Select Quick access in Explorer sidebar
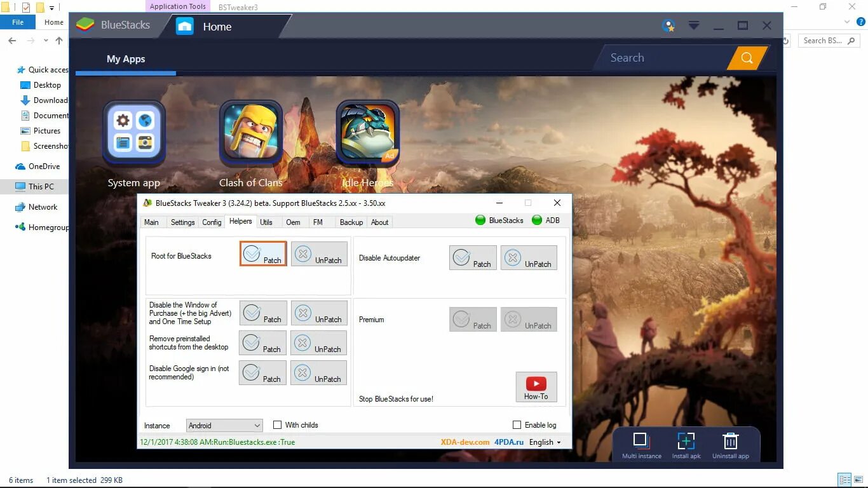 coord(42,70)
